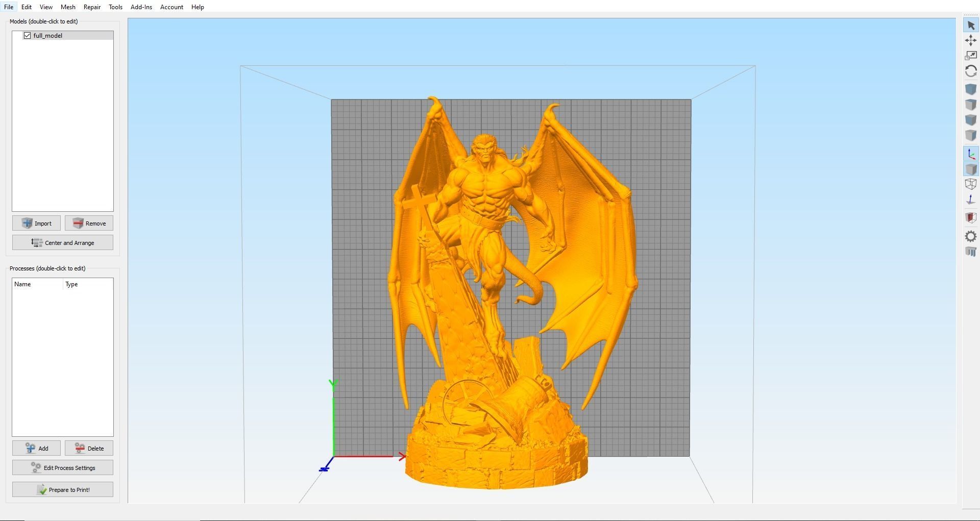Image resolution: width=980 pixels, height=521 pixels.
Task: Click Center and Arrange button
Action: tap(63, 242)
